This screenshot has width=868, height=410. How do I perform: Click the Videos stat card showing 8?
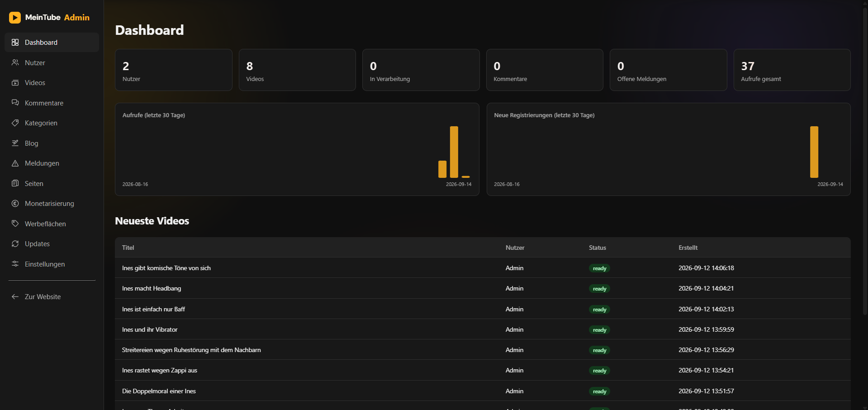click(x=297, y=70)
